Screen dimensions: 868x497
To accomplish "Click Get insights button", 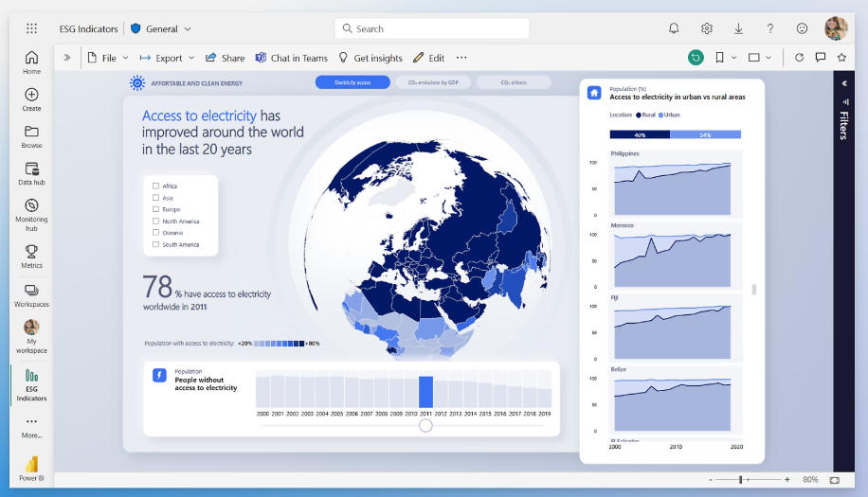I will click(371, 58).
